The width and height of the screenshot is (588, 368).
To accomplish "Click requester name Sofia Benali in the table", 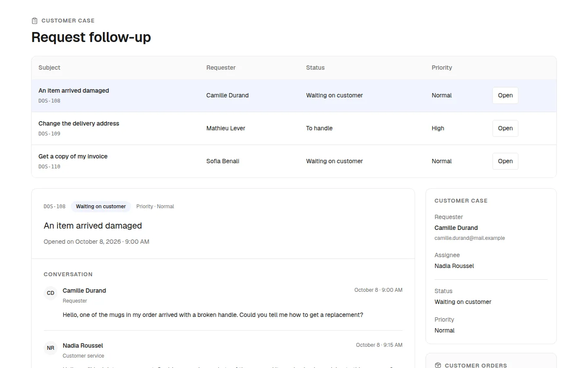I will 223,161.
